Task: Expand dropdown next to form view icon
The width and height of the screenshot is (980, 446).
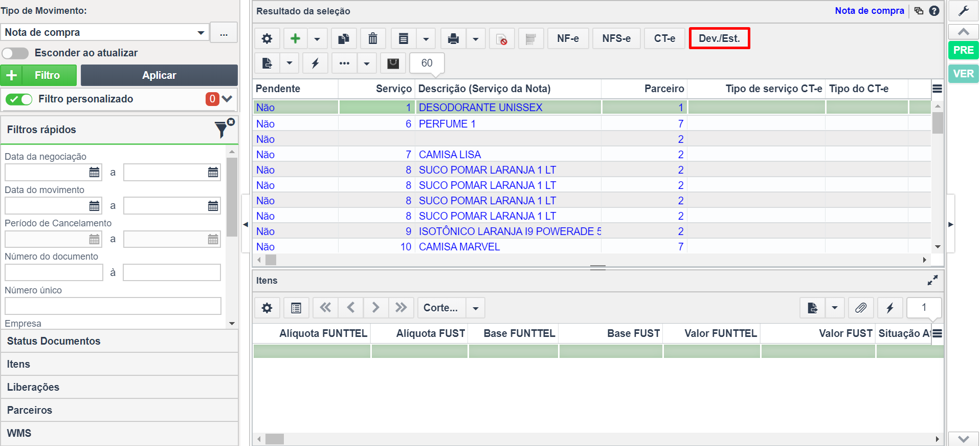Action: [426, 38]
